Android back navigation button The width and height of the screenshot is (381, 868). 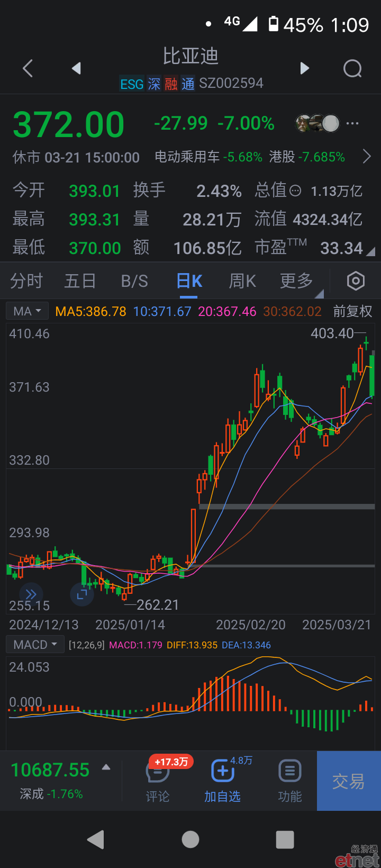[96, 839]
